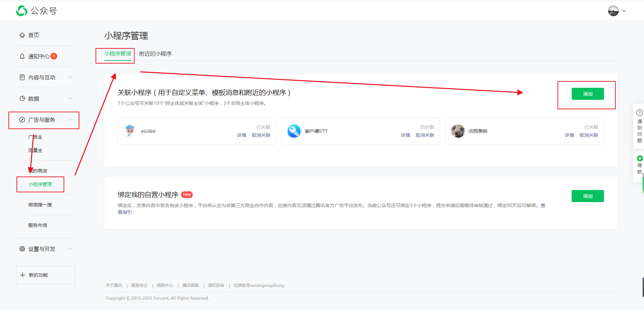The width and height of the screenshot is (644, 310).
Task: Collapse the 广告与服务 menu chevron
Action: [x=70, y=120]
